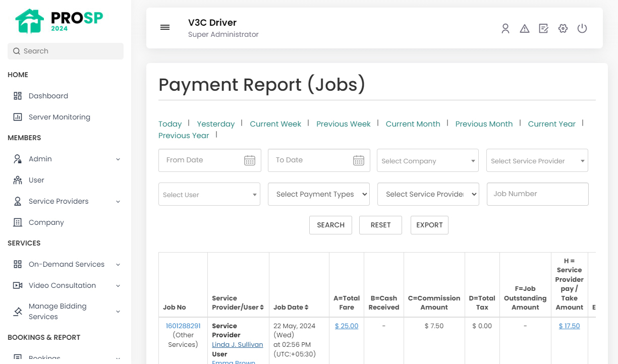Open the To Date calendar icon

(x=359, y=160)
